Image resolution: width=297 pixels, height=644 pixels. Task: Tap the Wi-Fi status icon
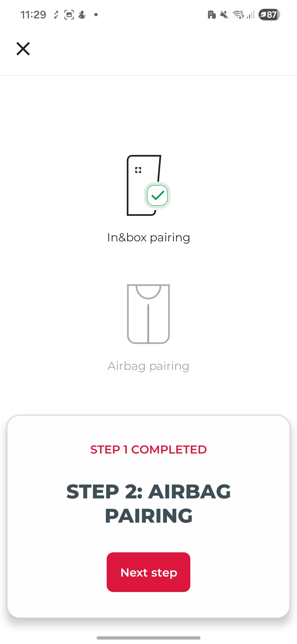pyautogui.click(x=238, y=15)
